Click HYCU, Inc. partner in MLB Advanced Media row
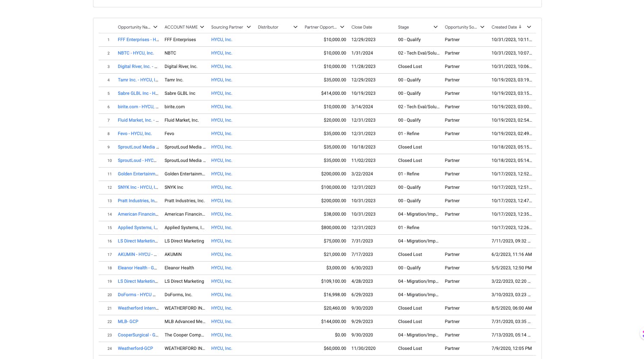Image resolution: width=644 pixels, height=359 pixels. tap(221, 321)
